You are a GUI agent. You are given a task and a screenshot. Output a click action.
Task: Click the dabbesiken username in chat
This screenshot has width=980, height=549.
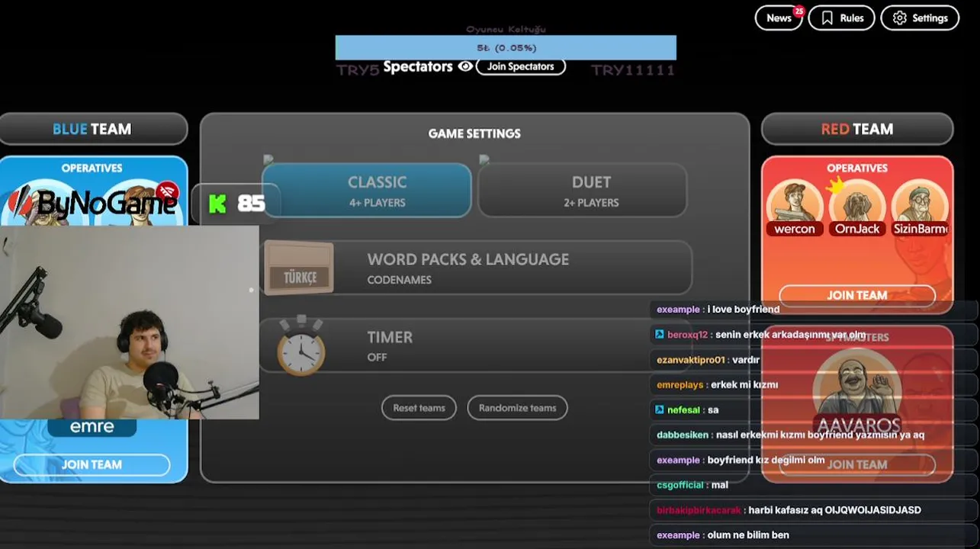tap(683, 435)
